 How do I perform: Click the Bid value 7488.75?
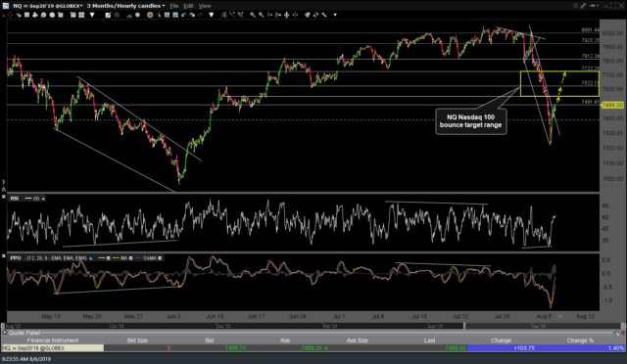235,348
